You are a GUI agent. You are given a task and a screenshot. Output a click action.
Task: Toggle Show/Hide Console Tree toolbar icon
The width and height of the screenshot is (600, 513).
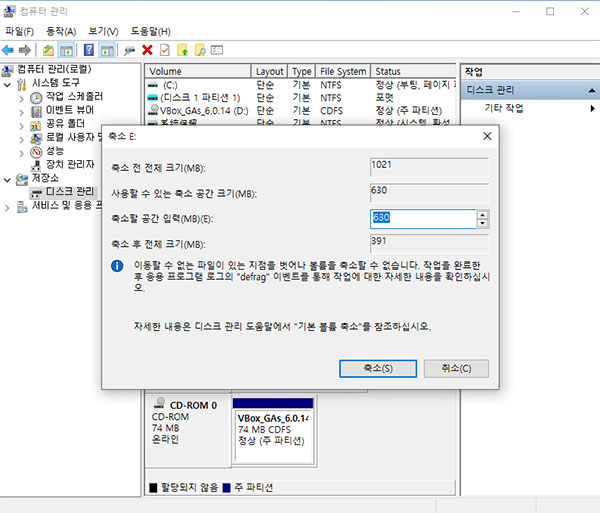coord(66,50)
